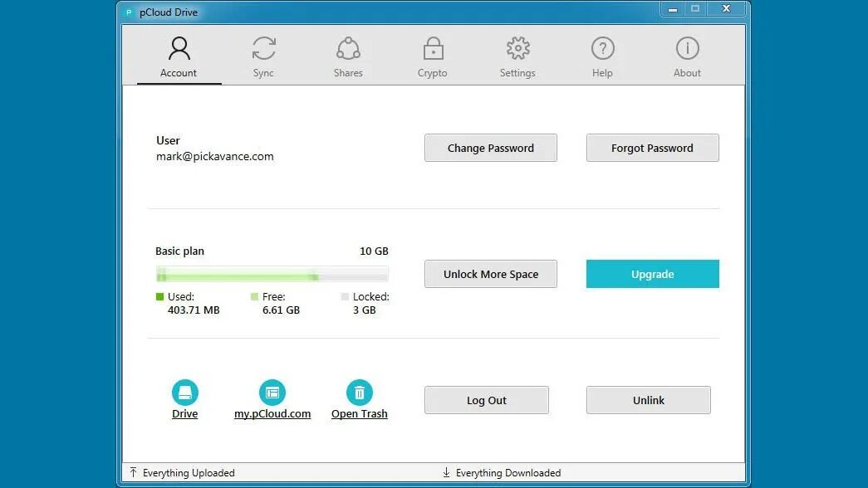This screenshot has width=868, height=488.
Task: Switch to the Settings tab label
Action: pos(517,73)
